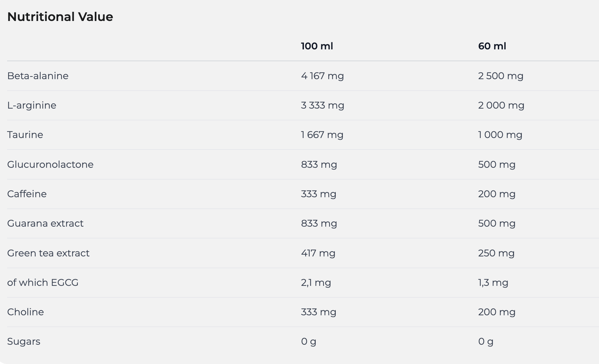599x364 pixels.
Task: Click the 2,1 mg EGCG value
Action: point(316,282)
